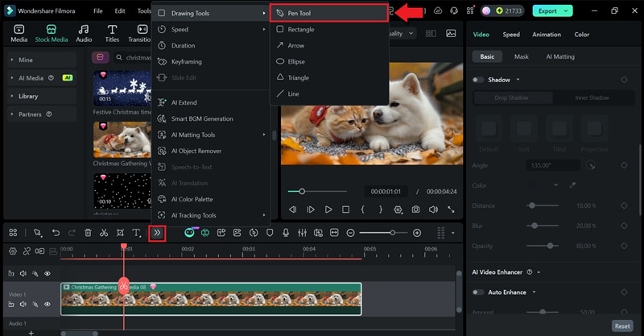Viewport: 644px width, 336px height.
Task: Choose Rectangle from Drawing Tools submenu
Action: (x=329, y=29)
